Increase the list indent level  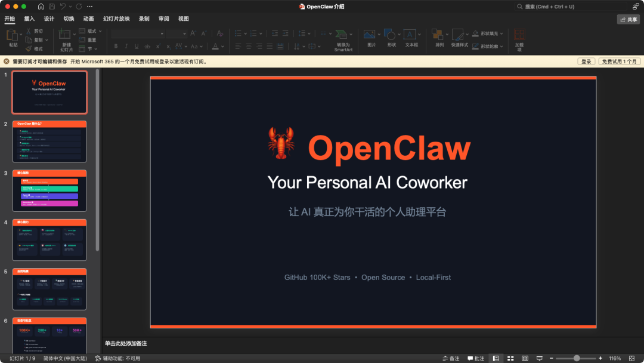pos(286,33)
